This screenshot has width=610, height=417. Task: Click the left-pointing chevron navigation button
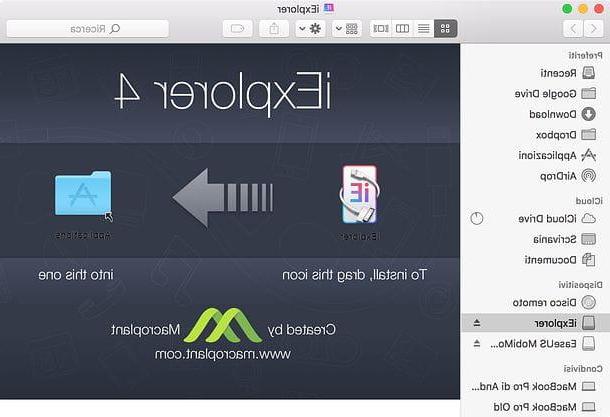573,28
